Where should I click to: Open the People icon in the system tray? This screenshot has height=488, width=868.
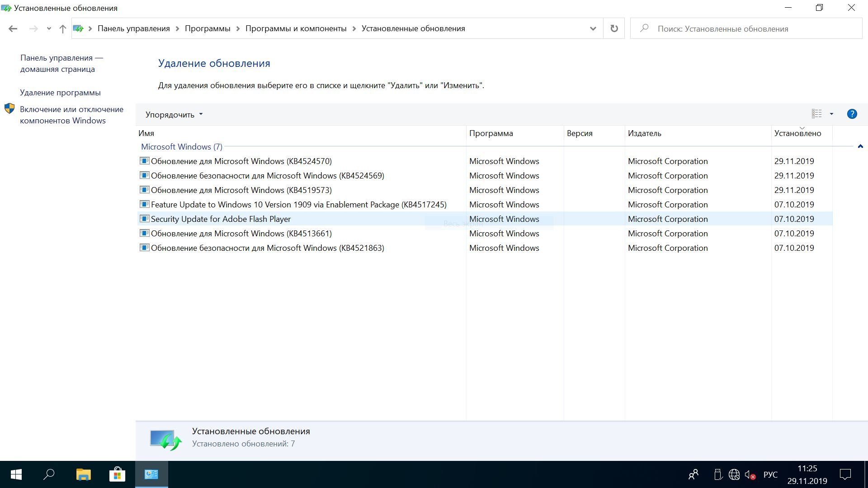point(693,474)
